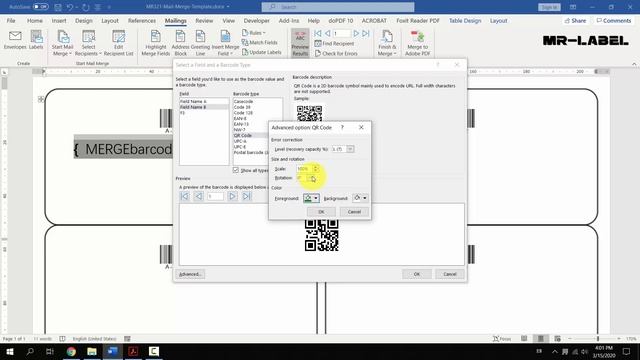This screenshot has height=360, width=640.
Task: Select 'Field Name A' in Field list
Action: pyautogui.click(x=204, y=101)
